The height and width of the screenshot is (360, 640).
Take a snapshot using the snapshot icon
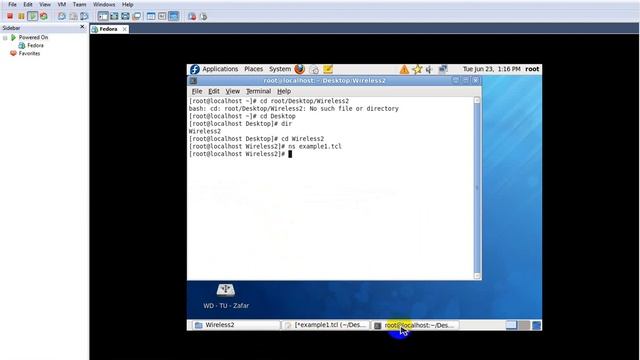point(62,16)
